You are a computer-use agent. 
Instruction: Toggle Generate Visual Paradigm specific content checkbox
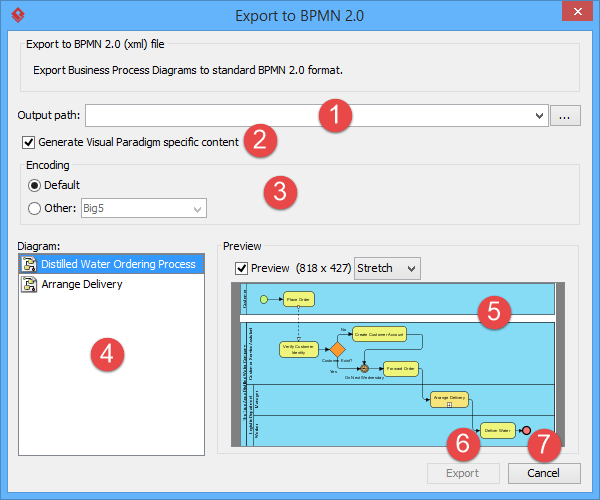[x=29, y=142]
